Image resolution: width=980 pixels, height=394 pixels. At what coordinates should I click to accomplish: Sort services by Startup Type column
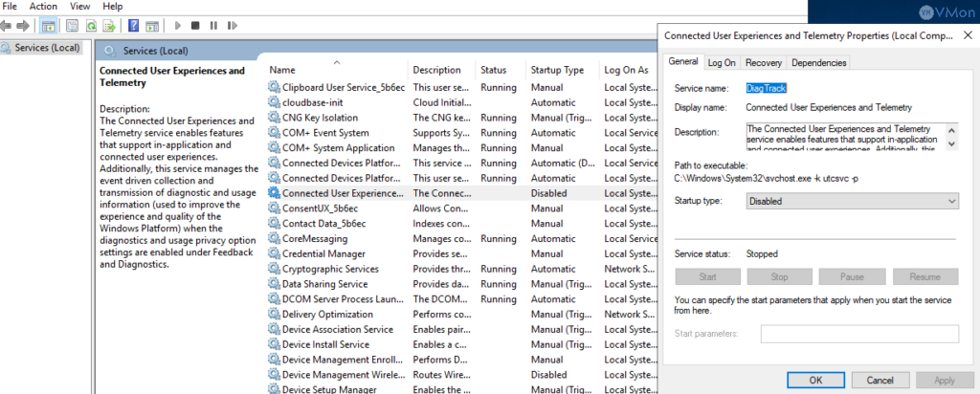tap(555, 70)
